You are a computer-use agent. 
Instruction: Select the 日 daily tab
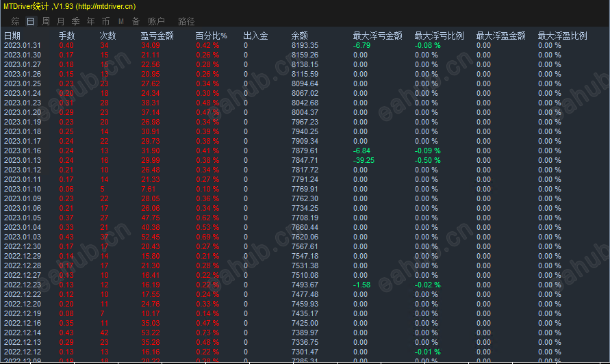point(30,21)
